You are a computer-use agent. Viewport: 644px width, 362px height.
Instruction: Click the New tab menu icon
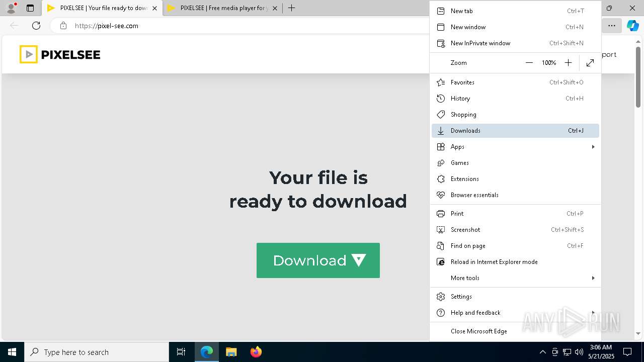[x=441, y=11]
